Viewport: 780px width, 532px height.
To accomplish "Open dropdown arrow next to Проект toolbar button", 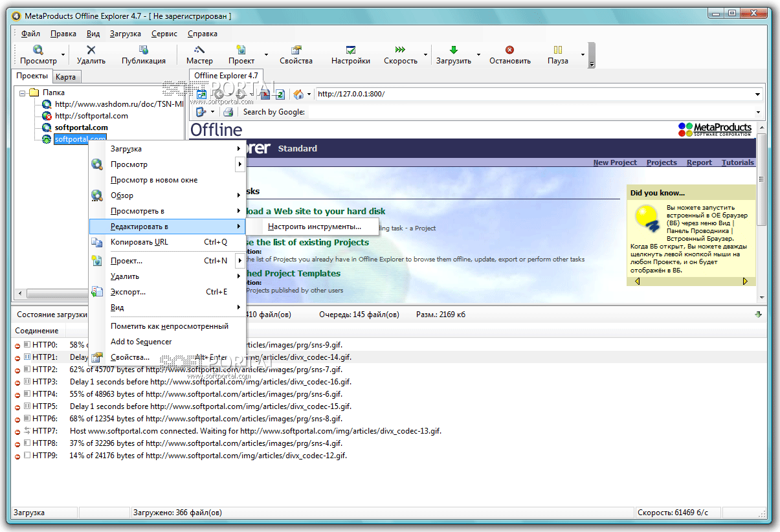I will (266, 55).
